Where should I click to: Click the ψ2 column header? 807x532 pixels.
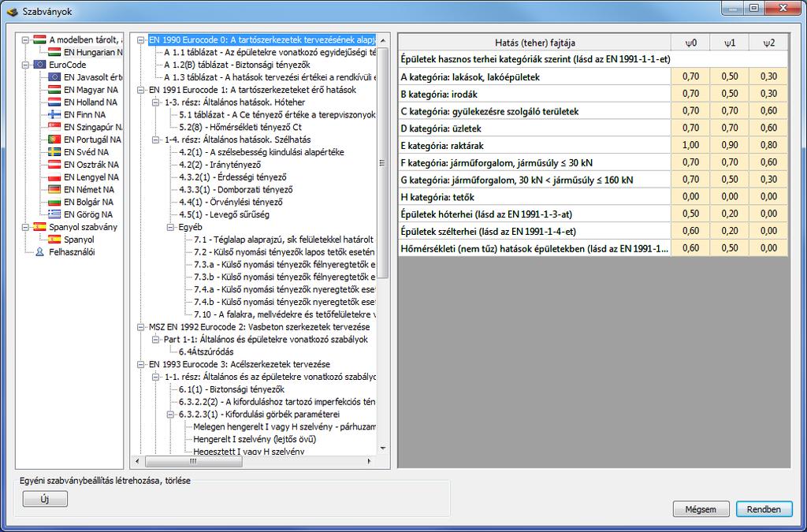(768, 43)
